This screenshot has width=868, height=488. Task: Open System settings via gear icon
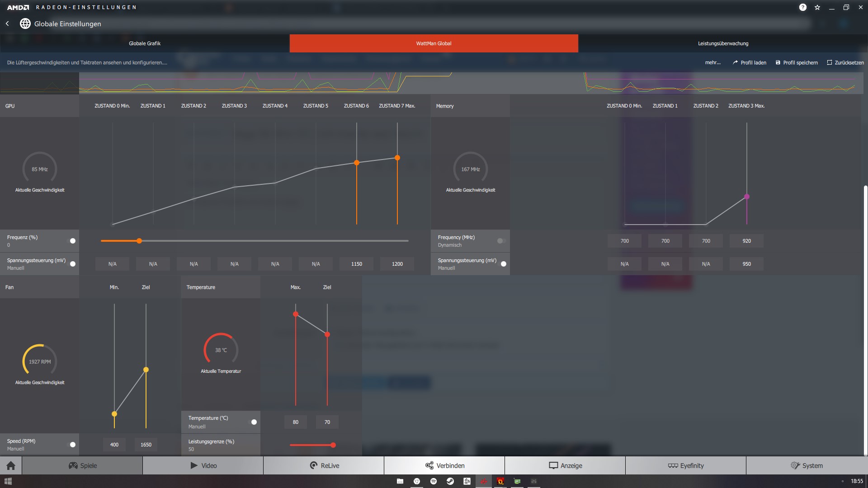pos(794,465)
